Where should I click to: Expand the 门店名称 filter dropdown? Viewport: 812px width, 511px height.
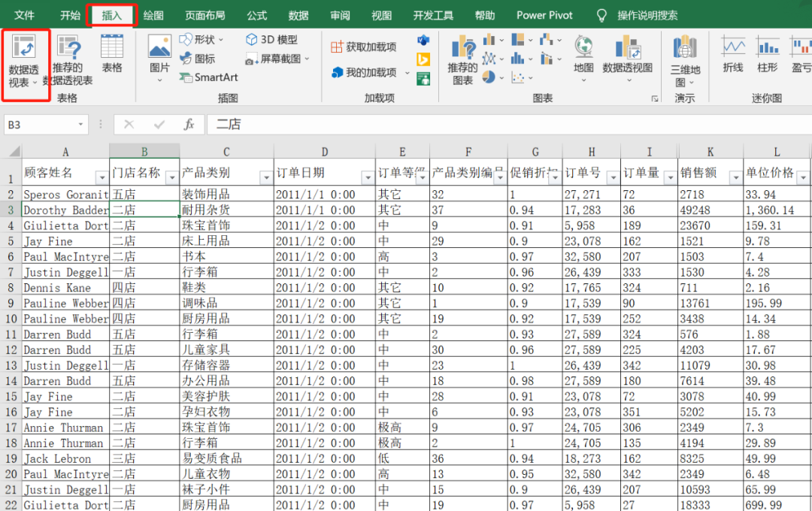pos(172,177)
